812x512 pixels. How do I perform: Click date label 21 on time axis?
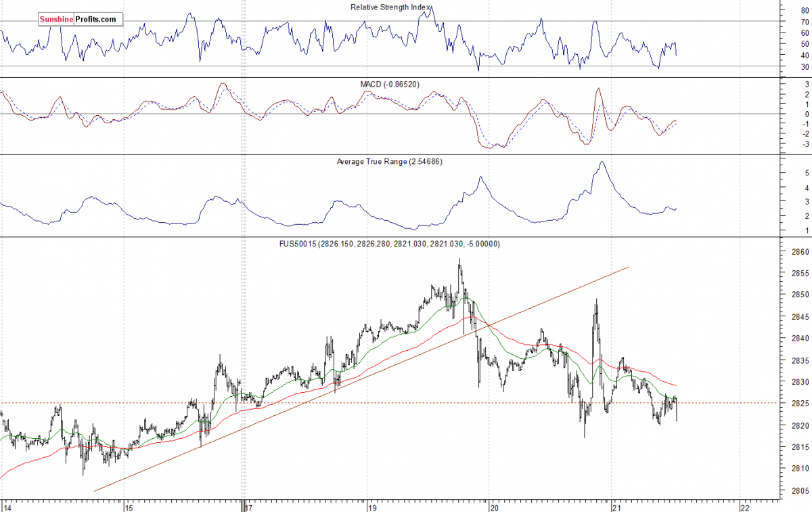coord(615,507)
